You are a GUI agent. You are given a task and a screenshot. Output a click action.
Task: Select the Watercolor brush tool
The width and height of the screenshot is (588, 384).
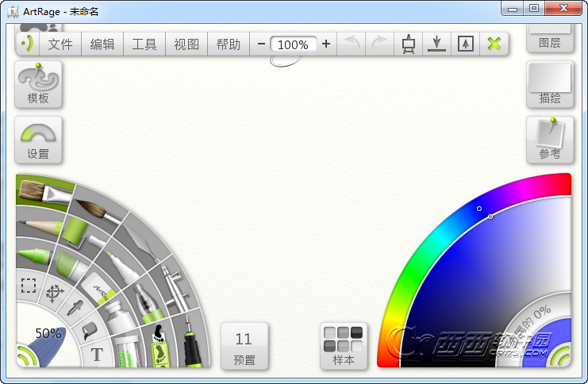click(x=98, y=211)
